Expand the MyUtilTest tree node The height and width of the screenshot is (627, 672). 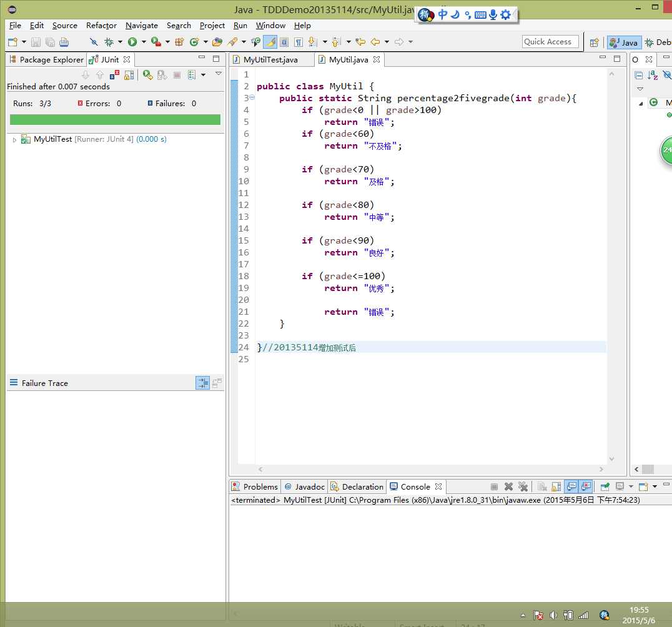pyautogui.click(x=14, y=140)
